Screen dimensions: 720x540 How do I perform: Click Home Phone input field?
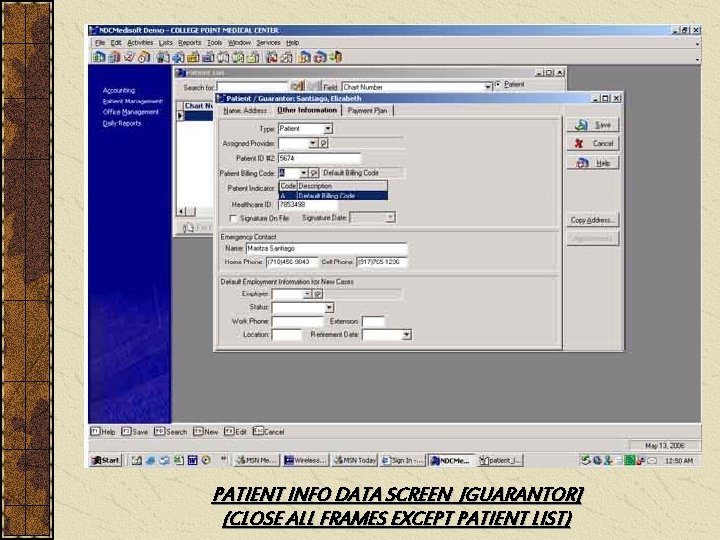tap(292, 262)
